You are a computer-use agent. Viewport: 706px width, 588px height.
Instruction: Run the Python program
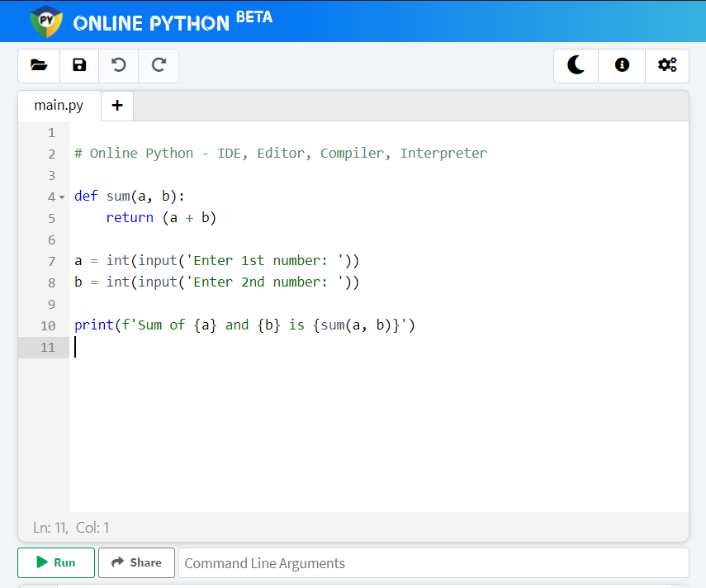pos(56,562)
